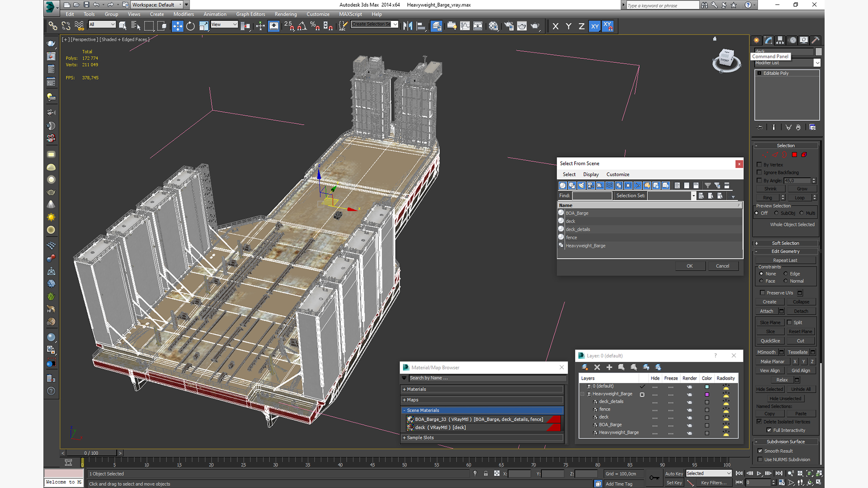Screen dimensions: 868x488
Task: Select the Move transform tool
Action: 177,26
